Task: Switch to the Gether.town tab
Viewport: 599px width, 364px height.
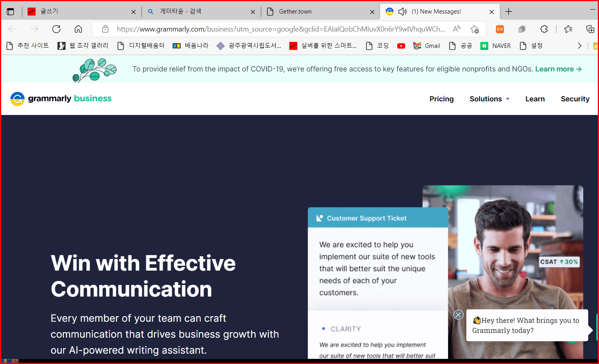Action: click(x=320, y=12)
